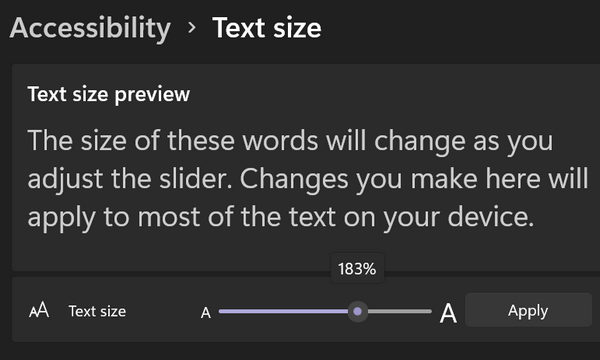This screenshot has width=600, height=360.
Task: Click the purple filled portion of the slider
Action: pos(283,311)
